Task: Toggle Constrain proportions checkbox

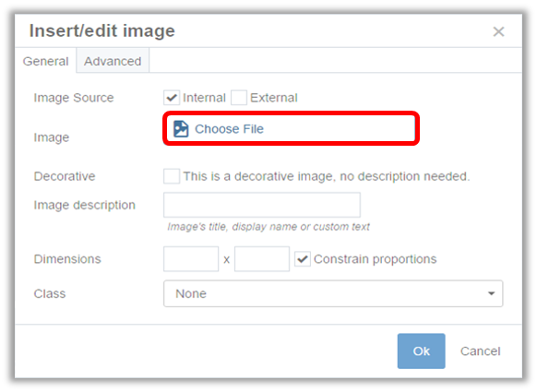Action: pos(303,259)
